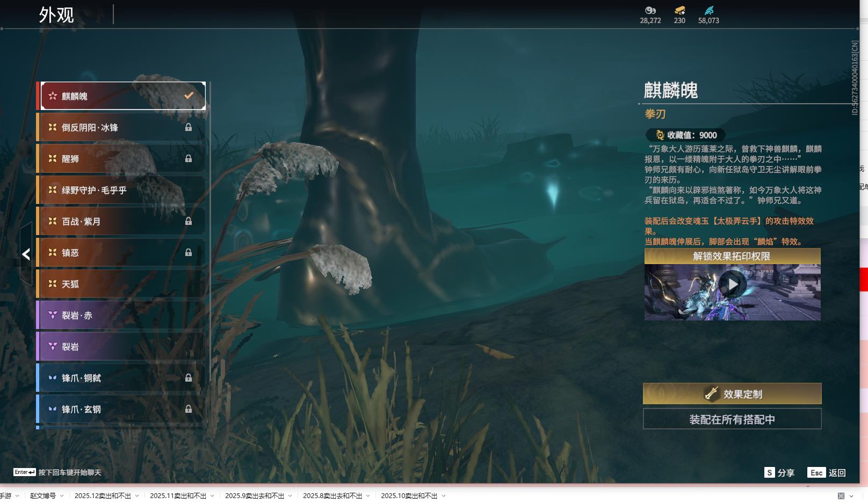Open the 2025.11卖出和不出 sheet tab
Viewport: 868px width, 504px height.
pyautogui.click(x=178, y=495)
